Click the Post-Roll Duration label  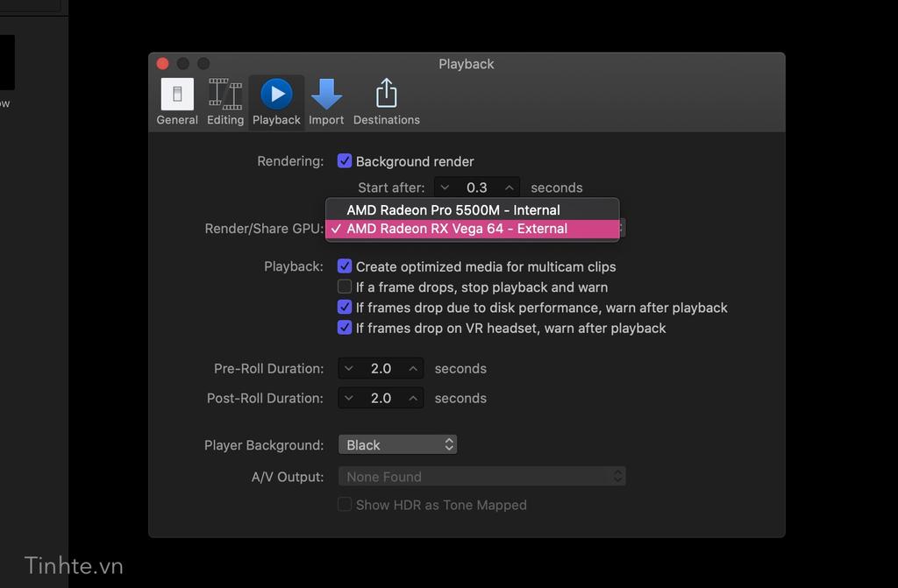(x=265, y=398)
